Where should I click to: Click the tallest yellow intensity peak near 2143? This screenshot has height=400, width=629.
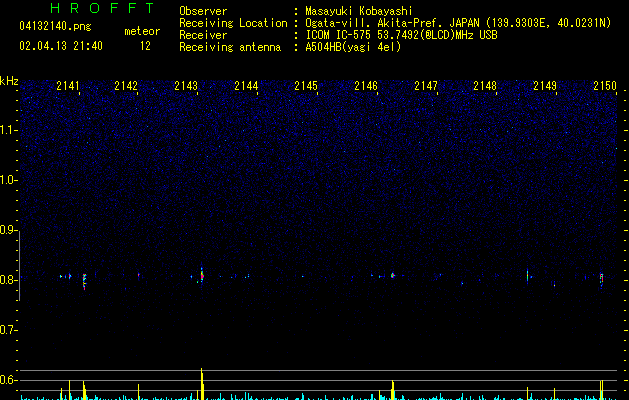pyautogui.click(x=202, y=384)
